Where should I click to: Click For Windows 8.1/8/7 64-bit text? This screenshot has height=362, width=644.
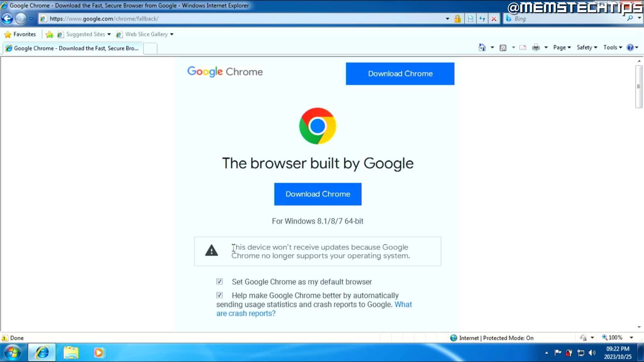coord(318,221)
